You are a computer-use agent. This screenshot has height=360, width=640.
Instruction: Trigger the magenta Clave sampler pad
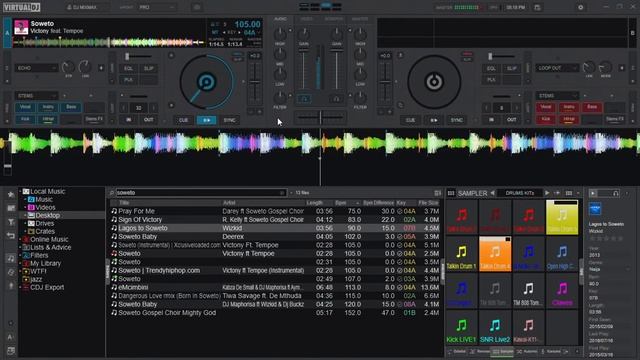(562, 291)
